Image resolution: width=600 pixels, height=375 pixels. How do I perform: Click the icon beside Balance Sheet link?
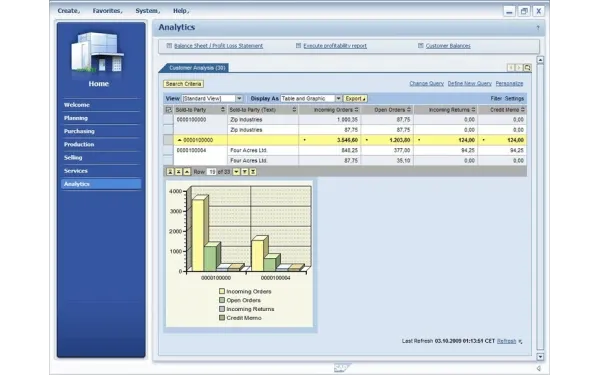click(x=169, y=46)
